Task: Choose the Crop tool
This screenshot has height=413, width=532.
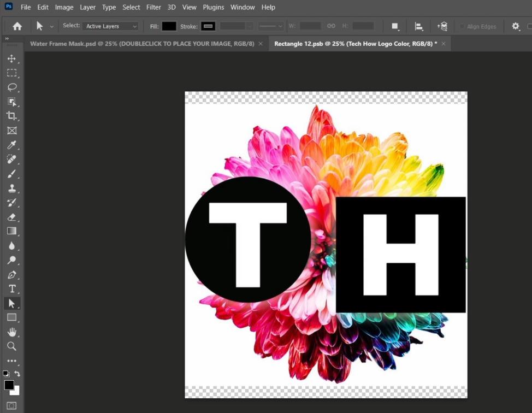Action: [11, 116]
